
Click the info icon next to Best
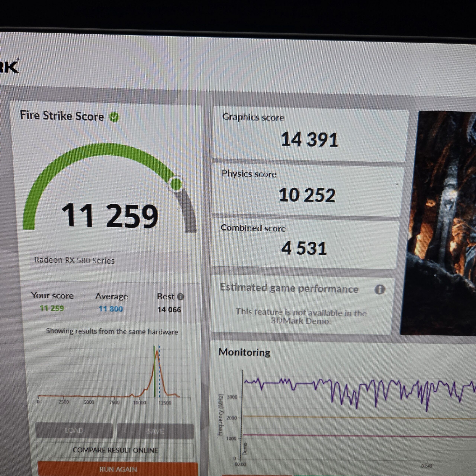181,297
